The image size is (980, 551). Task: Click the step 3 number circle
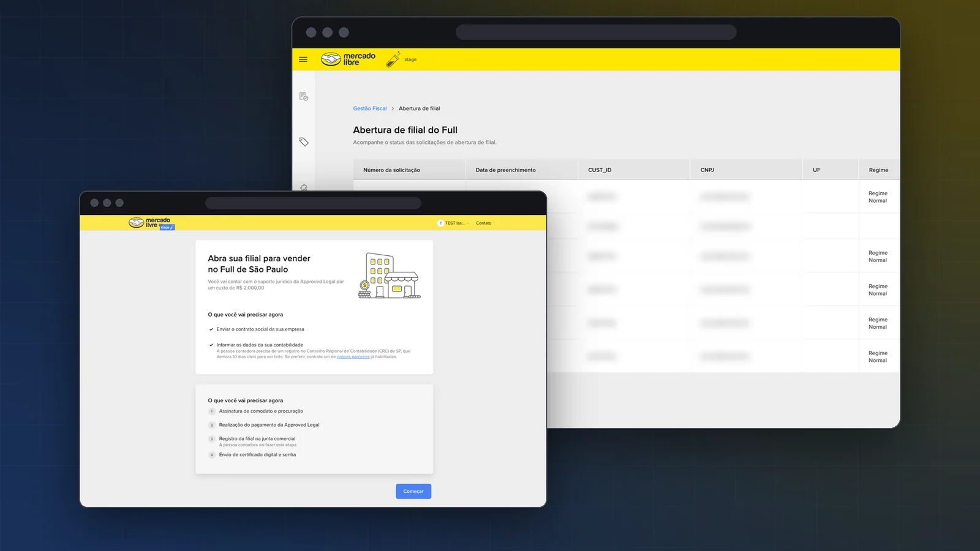click(x=212, y=439)
